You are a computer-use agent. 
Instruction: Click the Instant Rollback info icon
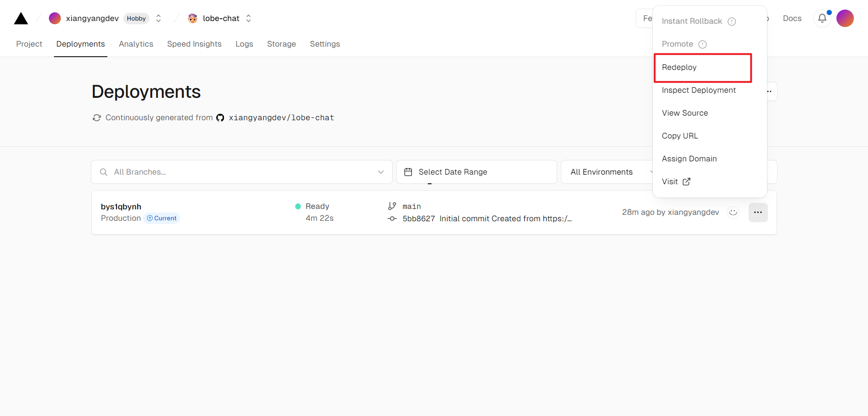coord(732,21)
